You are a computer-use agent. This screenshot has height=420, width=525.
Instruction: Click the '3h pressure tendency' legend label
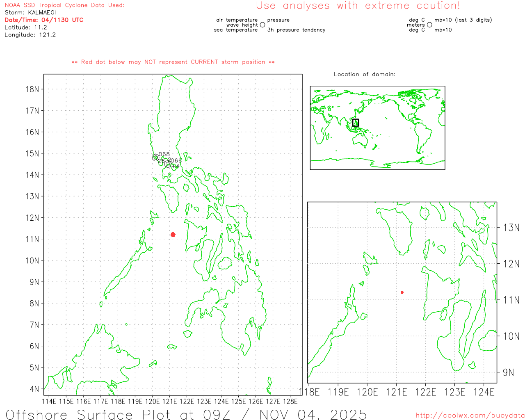296,30
